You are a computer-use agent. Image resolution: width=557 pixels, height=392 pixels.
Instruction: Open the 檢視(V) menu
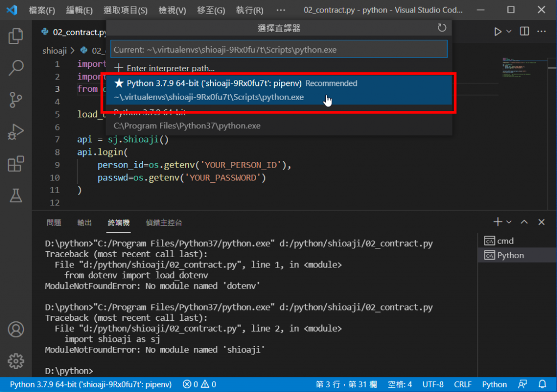(x=172, y=10)
